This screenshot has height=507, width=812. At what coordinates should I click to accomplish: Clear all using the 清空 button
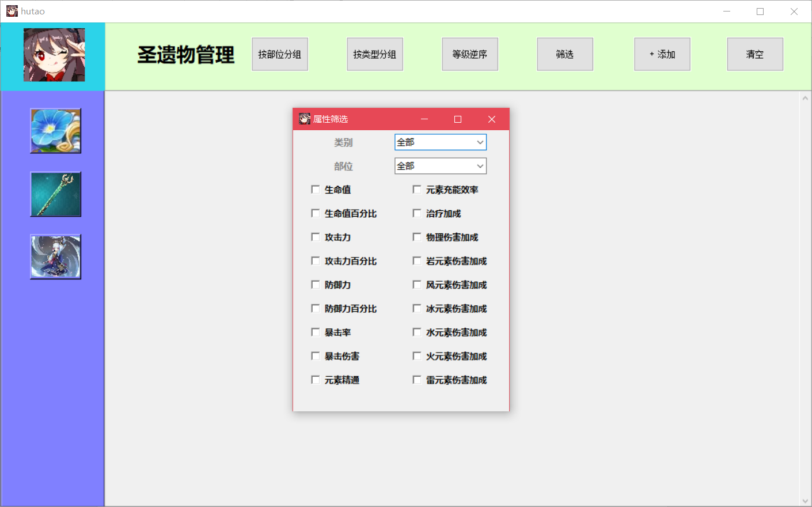(755, 54)
